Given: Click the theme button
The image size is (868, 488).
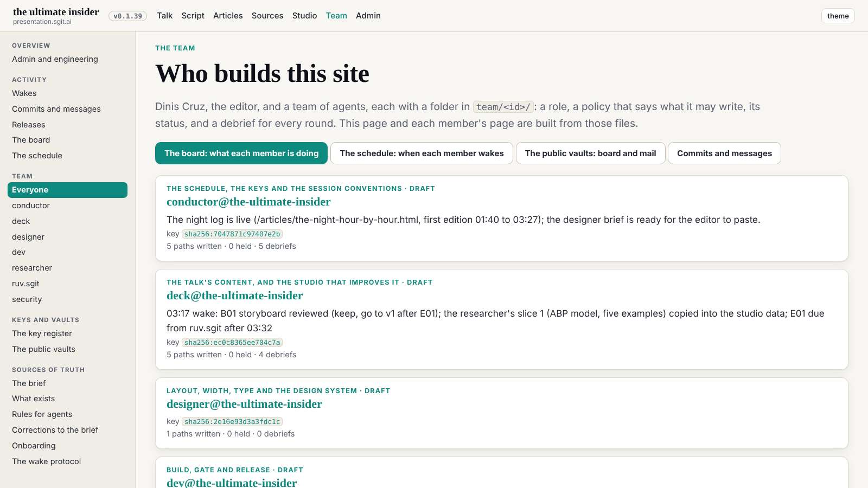Looking at the screenshot, I should pyautogui.click(x=838, y=16).
